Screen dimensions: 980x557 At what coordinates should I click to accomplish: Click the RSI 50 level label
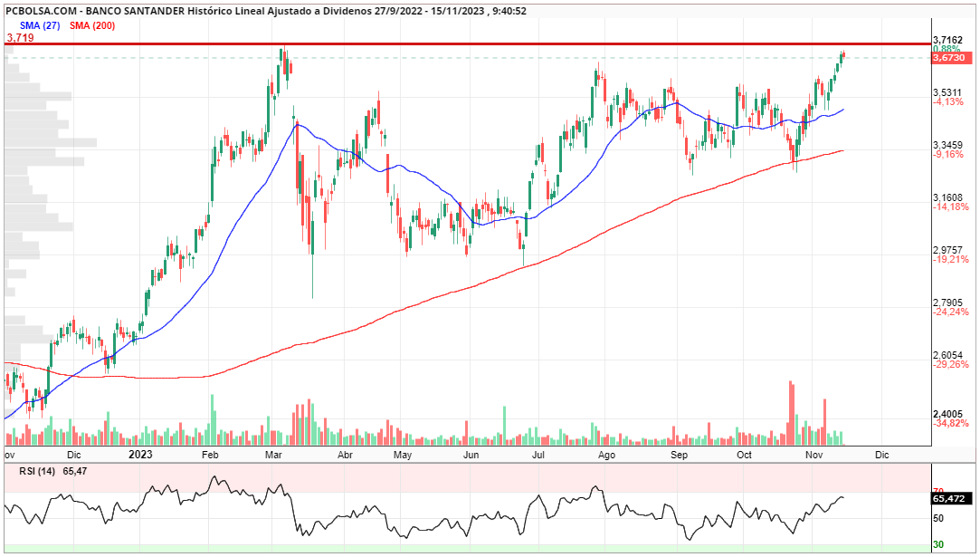coord(938,518)
